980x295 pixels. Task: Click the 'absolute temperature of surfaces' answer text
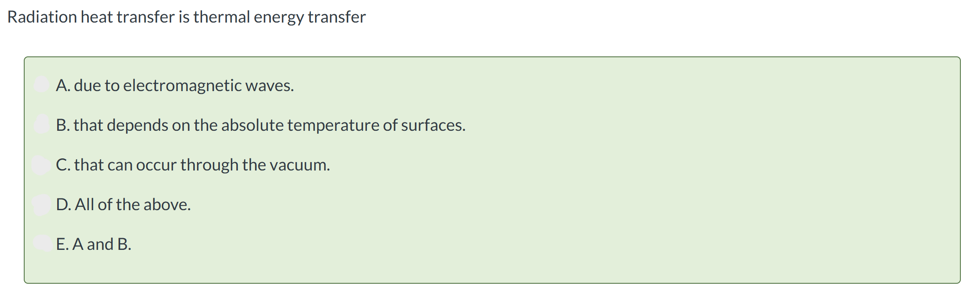click(343, 125)
